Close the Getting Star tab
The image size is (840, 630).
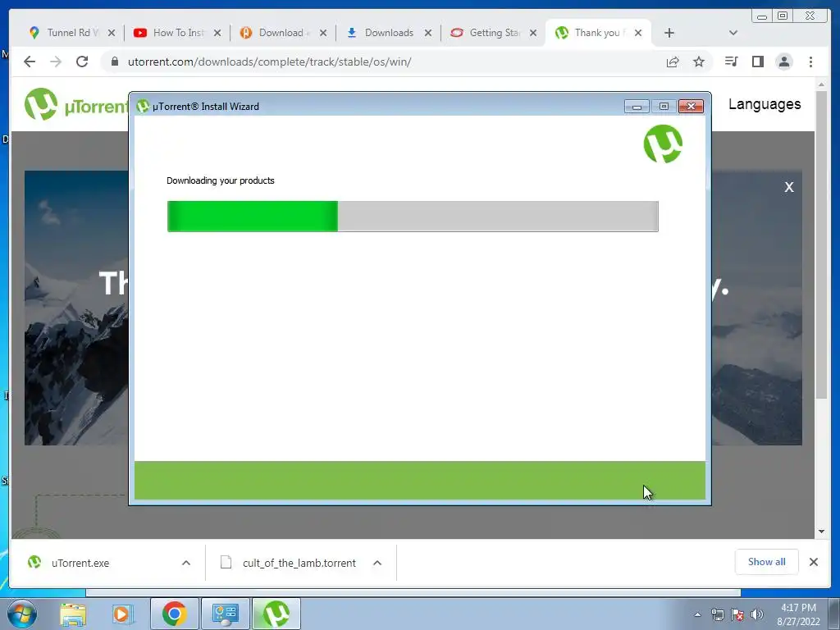click(x=533, y=33)
